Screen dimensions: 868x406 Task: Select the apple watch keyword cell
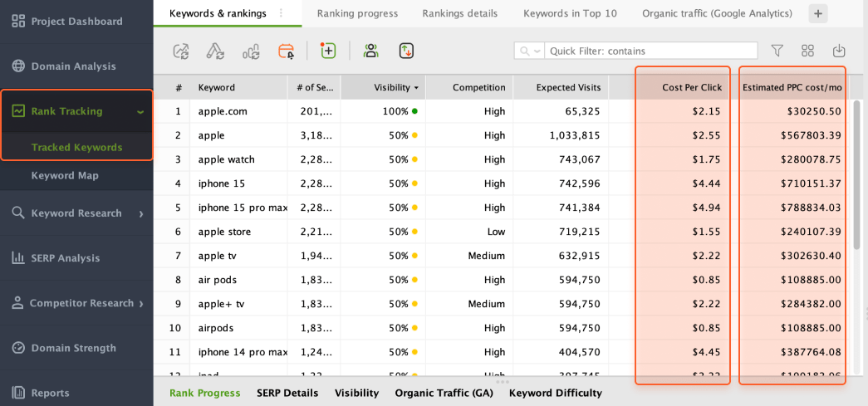coord(239,160)
